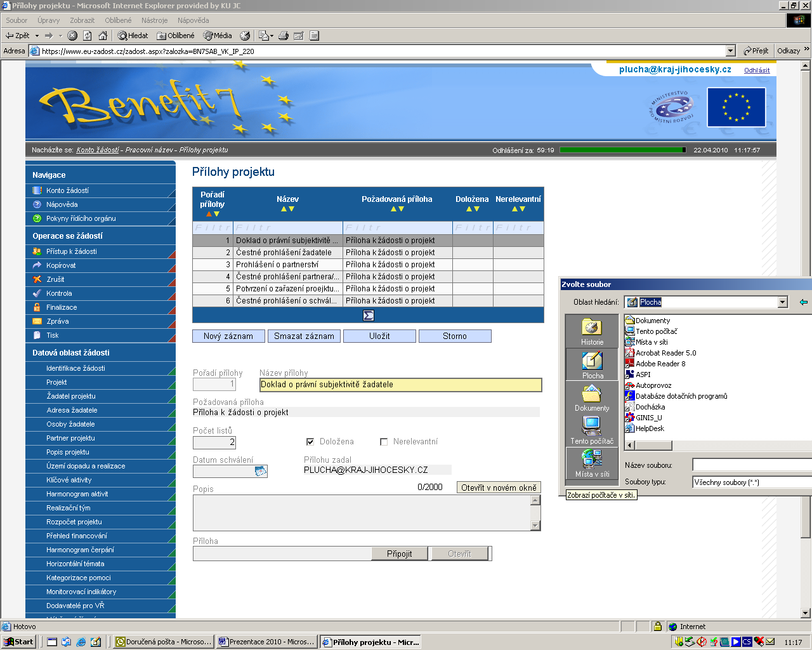Click the Storno button
The width and height of the screenshot is (812, 650).
[455, 336]
